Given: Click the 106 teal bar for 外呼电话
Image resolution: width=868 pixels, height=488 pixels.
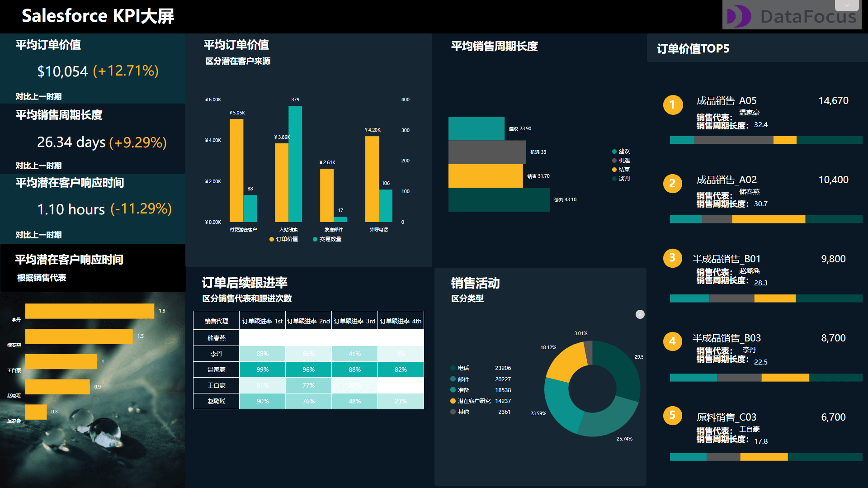Looking at the screenshot, I should tap(386, 206).
